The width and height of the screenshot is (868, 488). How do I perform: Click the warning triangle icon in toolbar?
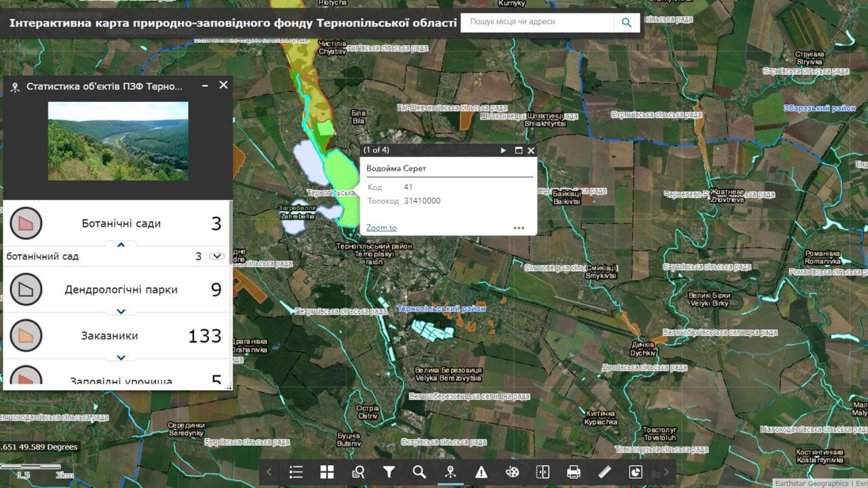coord(481,472)
